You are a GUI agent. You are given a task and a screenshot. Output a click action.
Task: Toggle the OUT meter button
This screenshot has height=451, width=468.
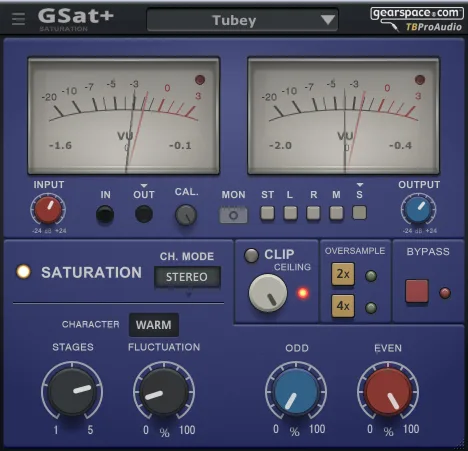[x=144, y=214]
